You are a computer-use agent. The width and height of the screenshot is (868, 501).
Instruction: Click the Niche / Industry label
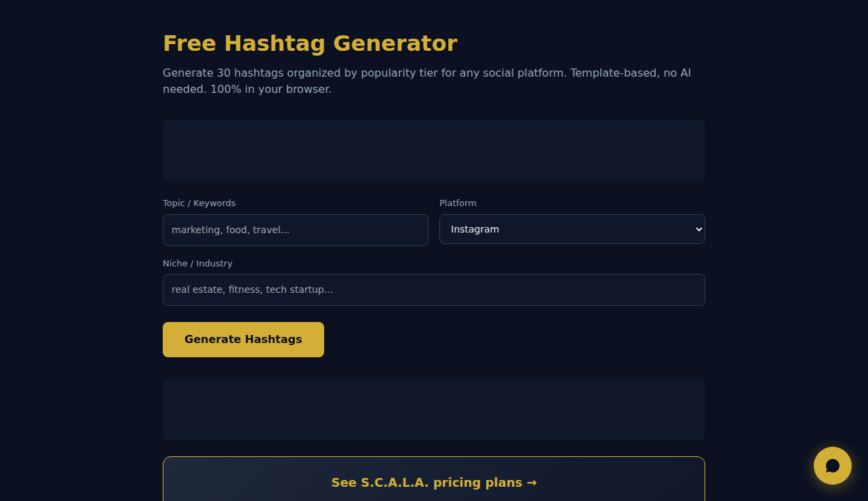[197, 263]
